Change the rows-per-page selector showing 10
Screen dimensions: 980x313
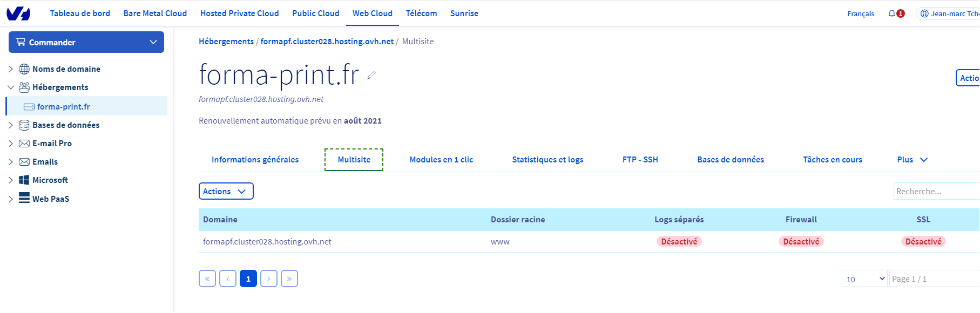(x=864, y=279)
